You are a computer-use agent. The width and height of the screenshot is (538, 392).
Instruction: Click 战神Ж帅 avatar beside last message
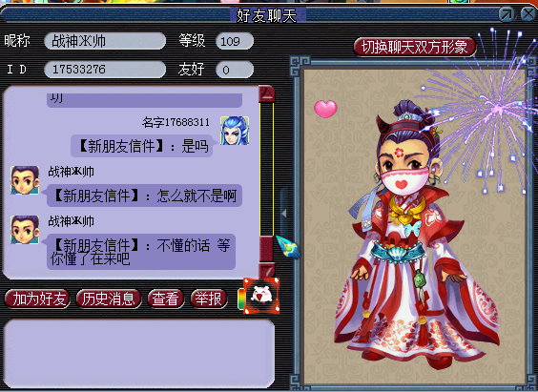coord(25,230)
